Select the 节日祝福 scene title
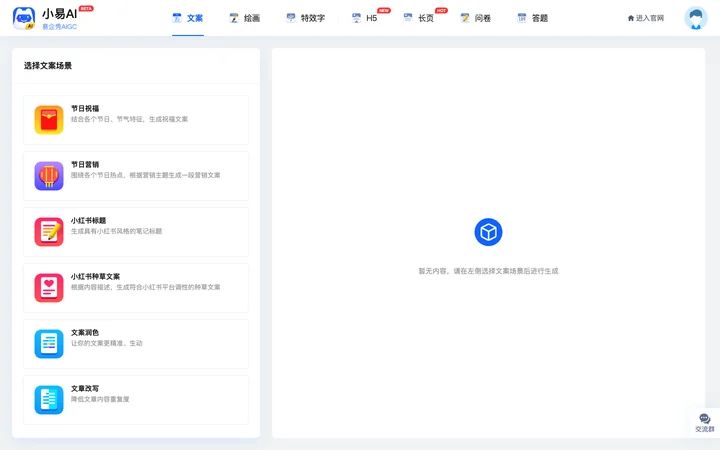The image size is (720, 450). [85, 108]
